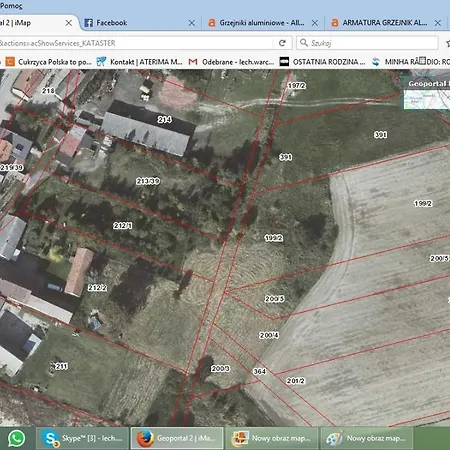
Task: Click the Szukaj search field
Action: (x=367, y=43)
